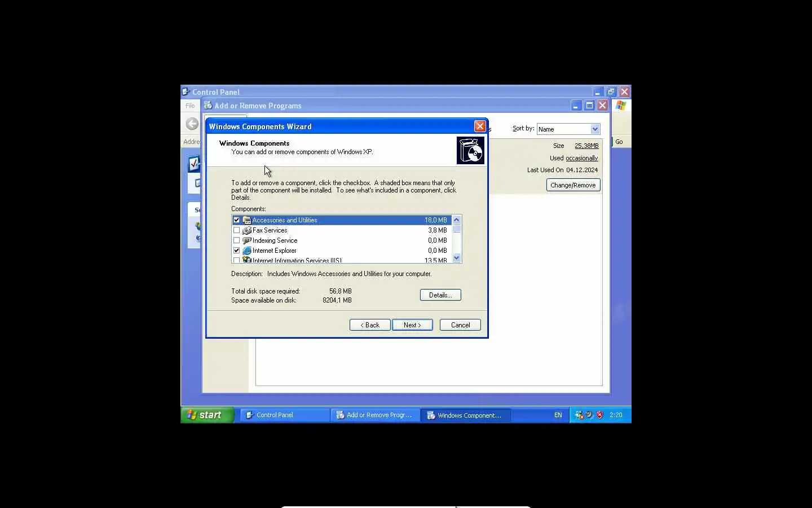Viewport: 812px width, 508px height.
Task: Click the < Back button in wizard
Action: point(370,325)
